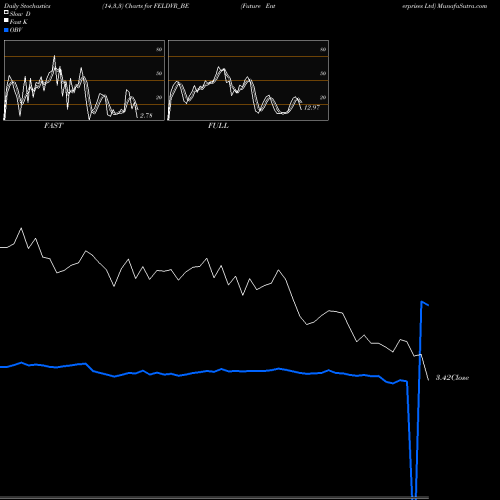
Task: Click the blue OBV legend swatch
Action: (6, 30)
